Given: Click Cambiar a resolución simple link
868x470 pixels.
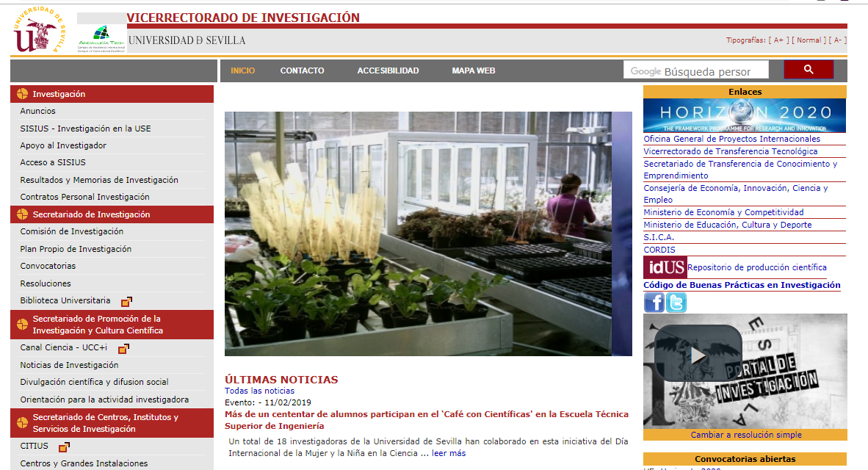Looking at the screenshot, I should click(x=745, y=435).
